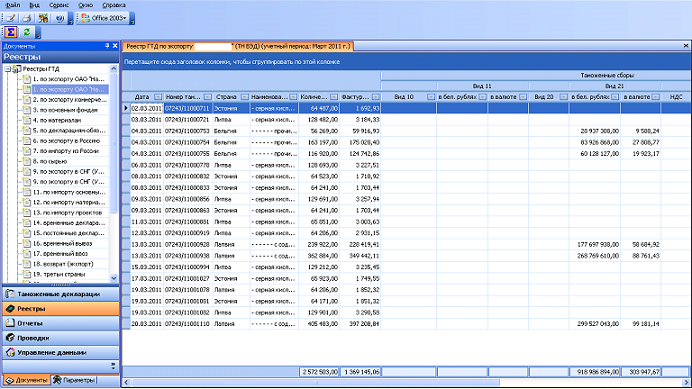692x389 pixels.
Task: Click document icon of 7. по импорту из России
Action: (x=26, y=151)
